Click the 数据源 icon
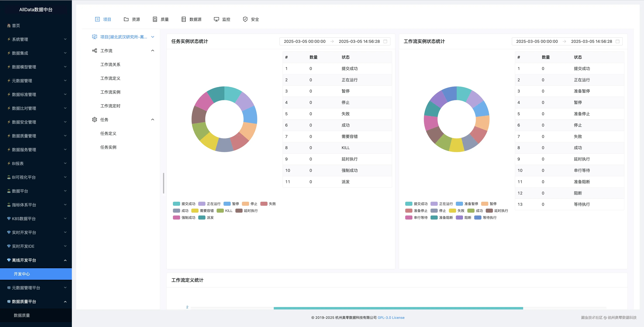The height and width of the screenshot is (327, 644). [x=184, y=19]
